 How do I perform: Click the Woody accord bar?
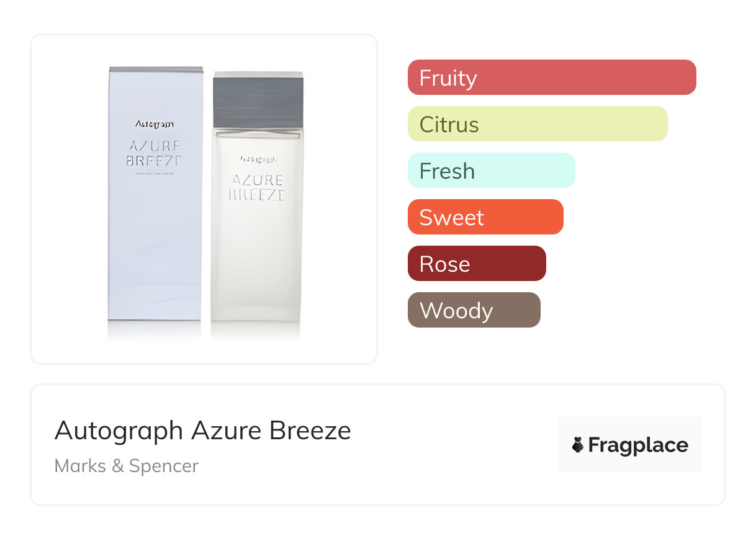tap(474, 310)
